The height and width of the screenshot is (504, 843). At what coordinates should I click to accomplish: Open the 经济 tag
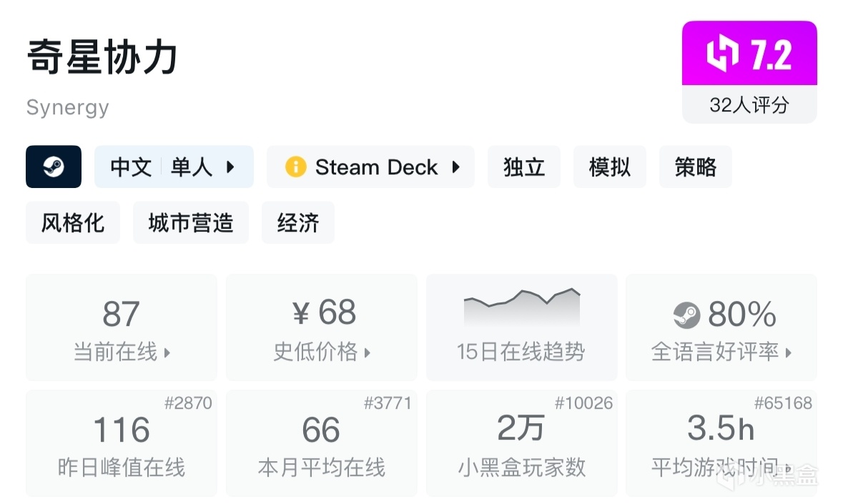(x=298, y=223)
